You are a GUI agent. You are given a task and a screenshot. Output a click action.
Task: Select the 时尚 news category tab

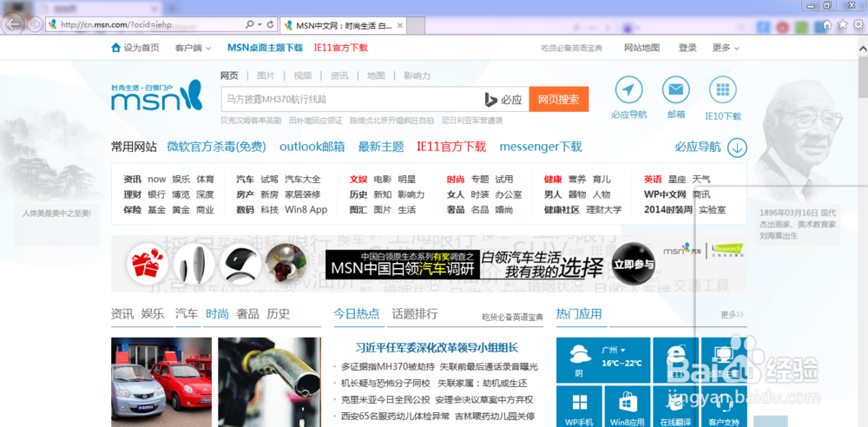pos(217,314)
